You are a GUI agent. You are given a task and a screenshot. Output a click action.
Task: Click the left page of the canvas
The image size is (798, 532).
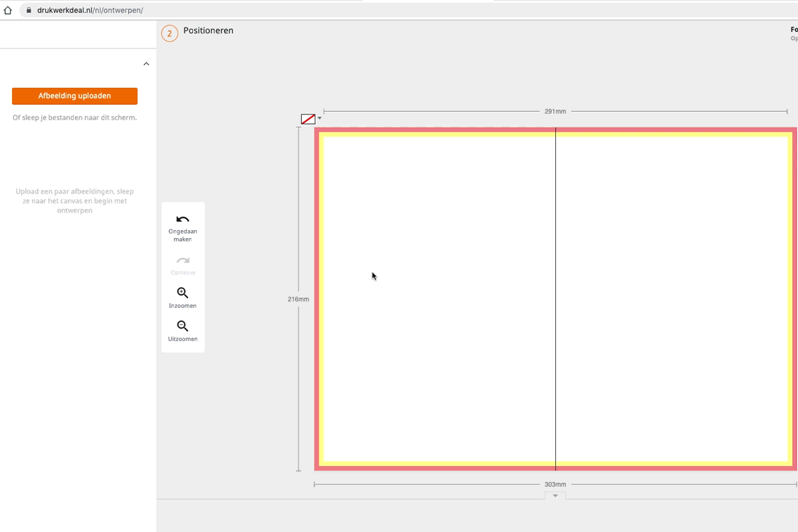(x=439, y=299)
